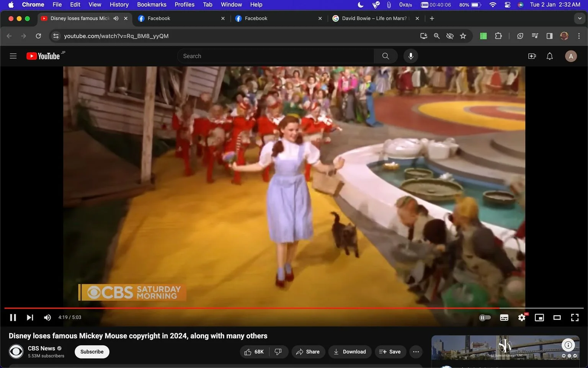Open the Profiles menu
Screen dimensions: 588x368
[x=185, y=5]
